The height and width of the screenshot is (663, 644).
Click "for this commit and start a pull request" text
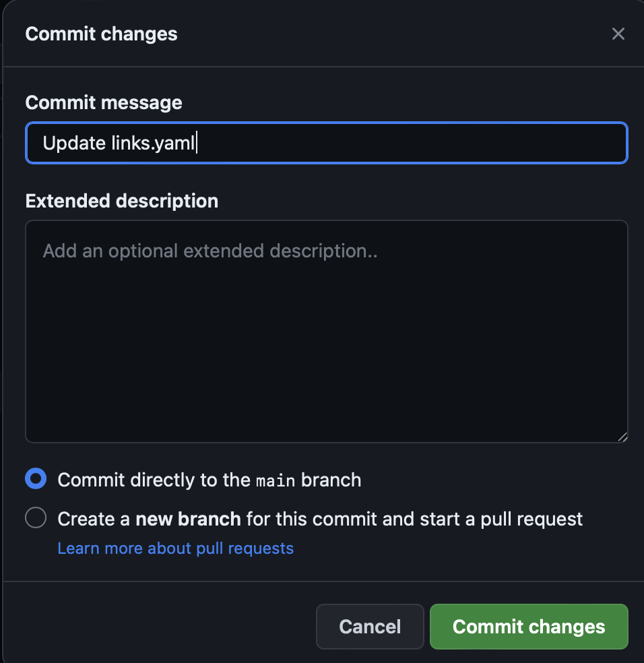414,519
